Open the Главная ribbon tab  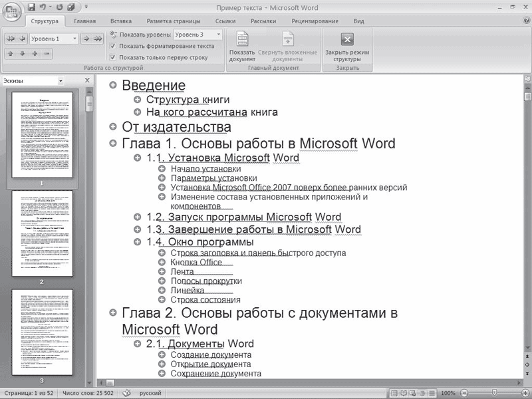tap(85, 21)
